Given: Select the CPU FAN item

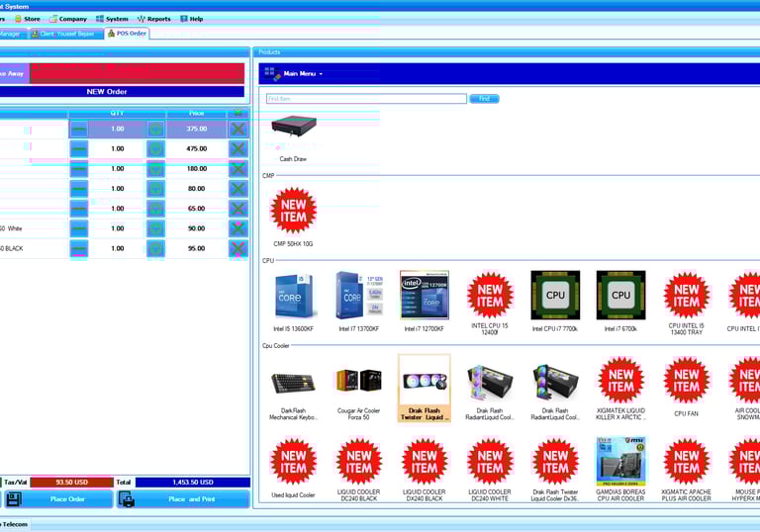Looking at the screenshot, I should click(x=687, y=387).
